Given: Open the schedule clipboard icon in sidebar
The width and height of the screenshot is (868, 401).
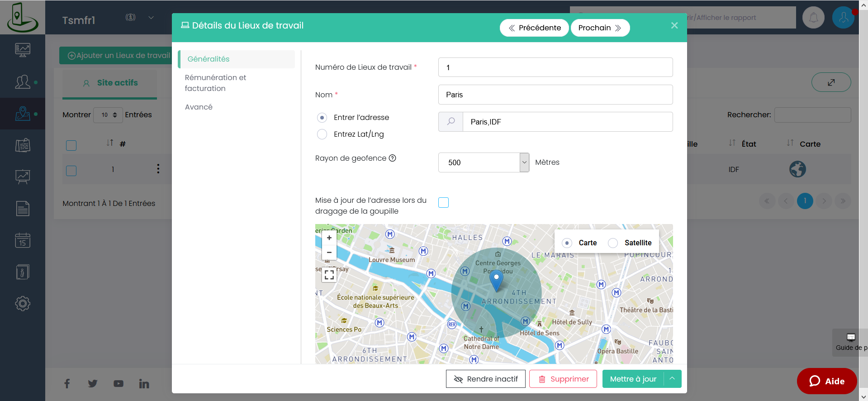Looking at the screenshot, I should point(23,145).
